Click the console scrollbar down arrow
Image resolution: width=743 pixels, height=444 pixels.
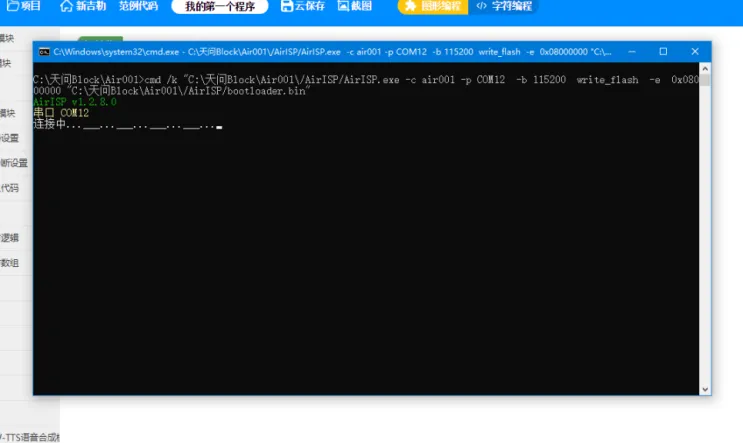705,389
